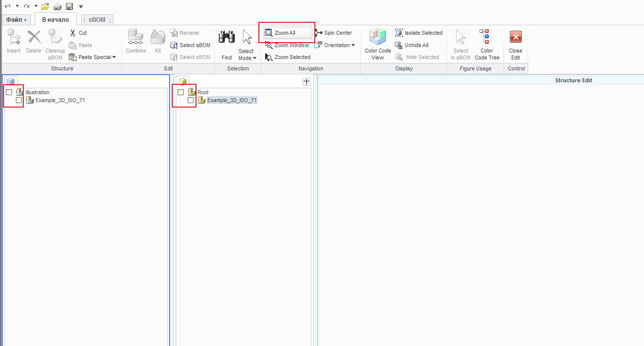Click the Cleanup sBOM tool

[55, 45]
